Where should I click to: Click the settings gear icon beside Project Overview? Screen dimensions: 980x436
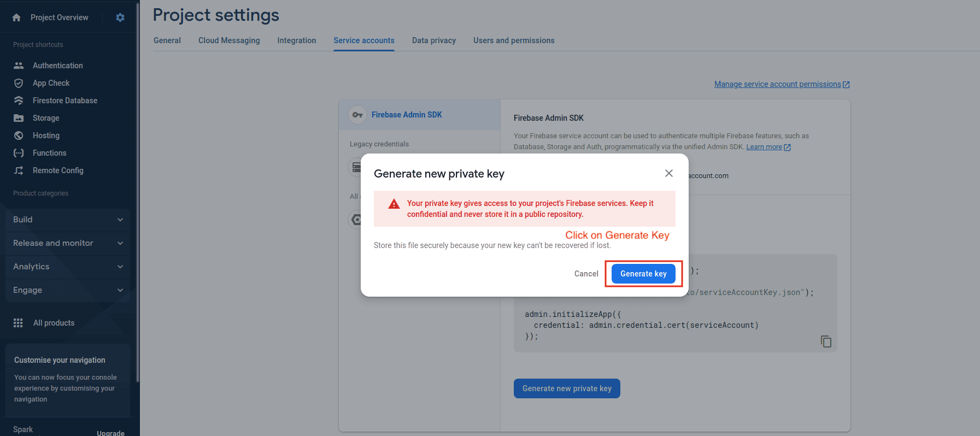tap(120, 17)
